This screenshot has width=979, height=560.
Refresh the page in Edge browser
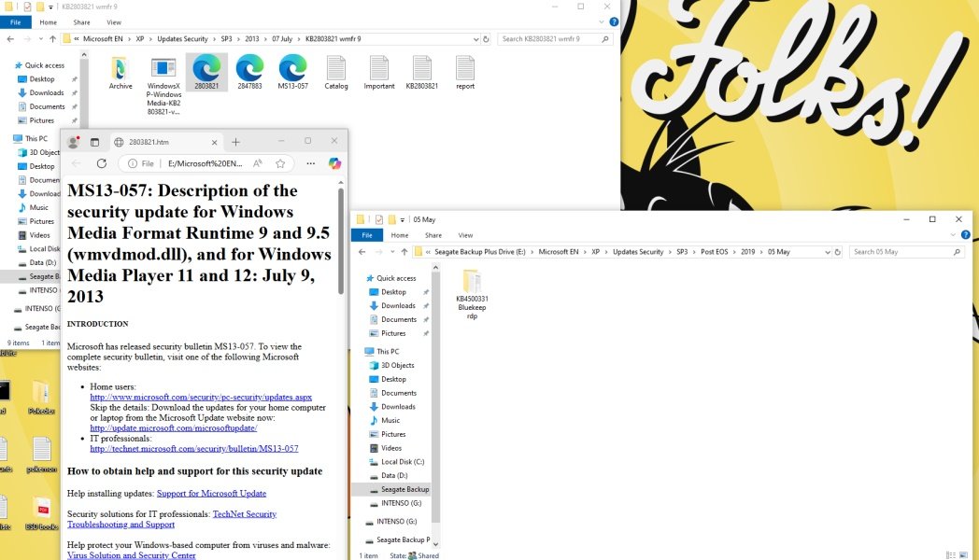(102, 163)
